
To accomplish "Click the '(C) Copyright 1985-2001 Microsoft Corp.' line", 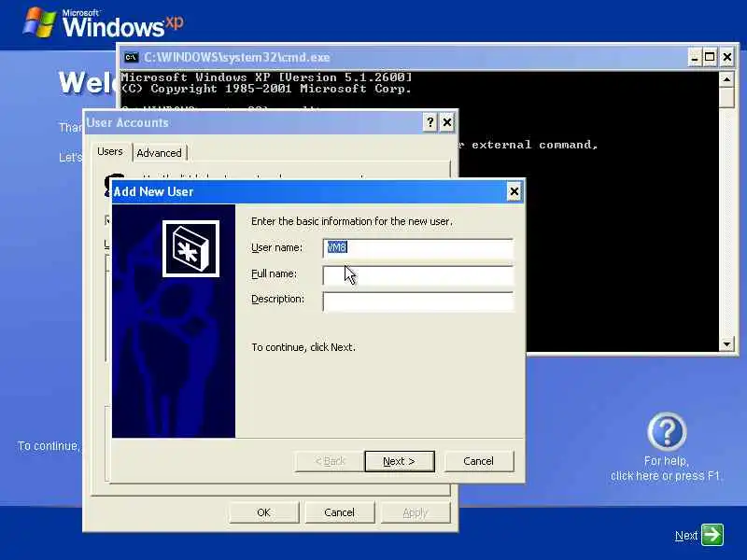I will pos(266,89).
